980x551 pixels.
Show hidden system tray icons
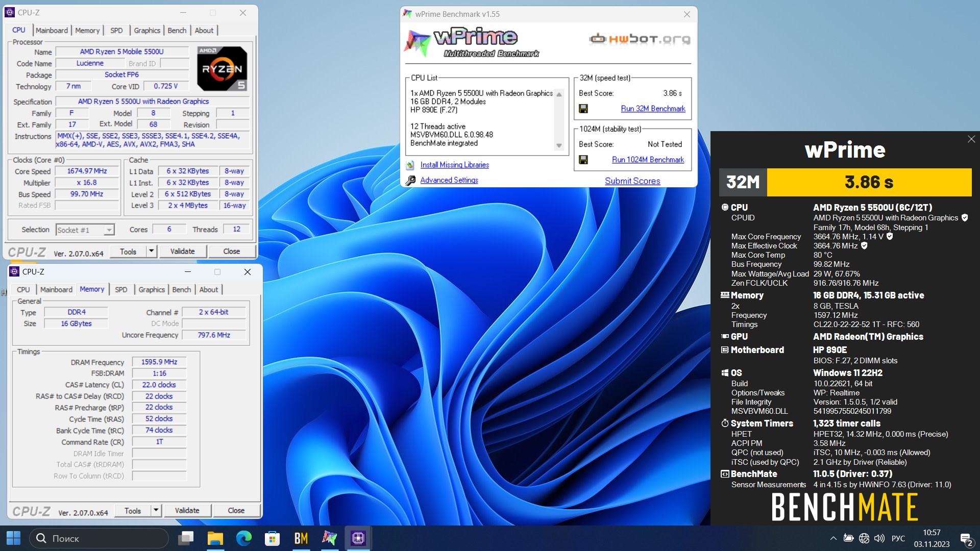click(833, 538)
